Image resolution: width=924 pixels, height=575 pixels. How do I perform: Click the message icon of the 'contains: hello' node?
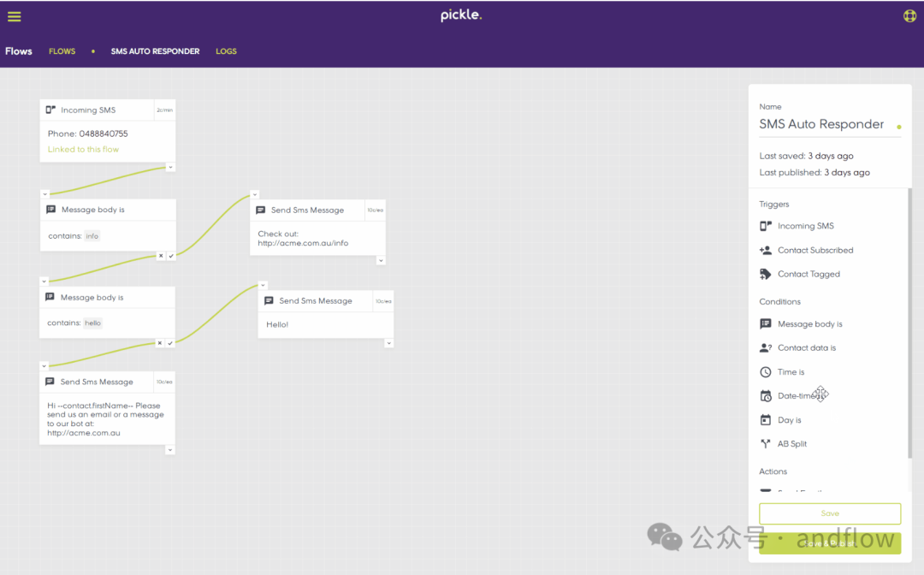tap(50, 297)
